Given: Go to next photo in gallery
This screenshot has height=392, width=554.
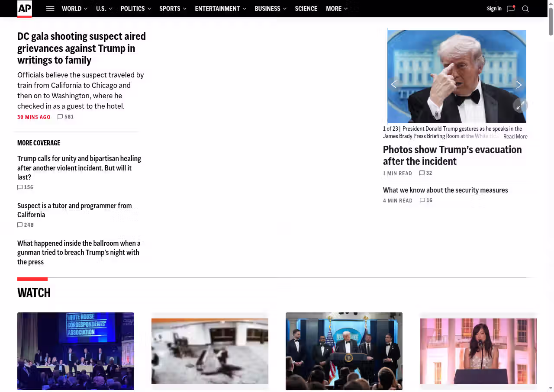Looking at the screenshot, I should [519, 85].
